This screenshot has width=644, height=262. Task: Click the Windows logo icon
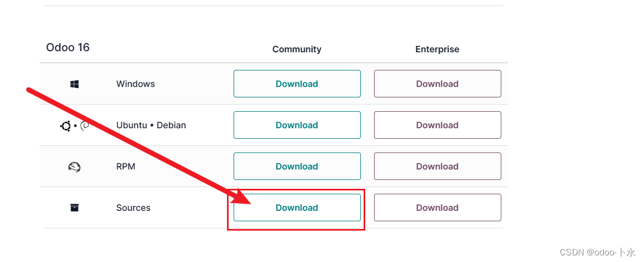(x=74, y=84)
